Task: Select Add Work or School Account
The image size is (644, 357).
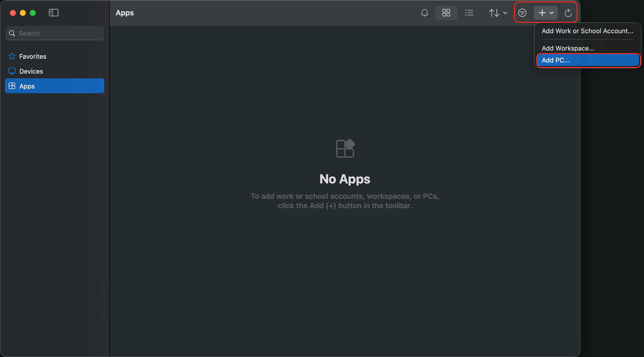Action: [587, 31]
